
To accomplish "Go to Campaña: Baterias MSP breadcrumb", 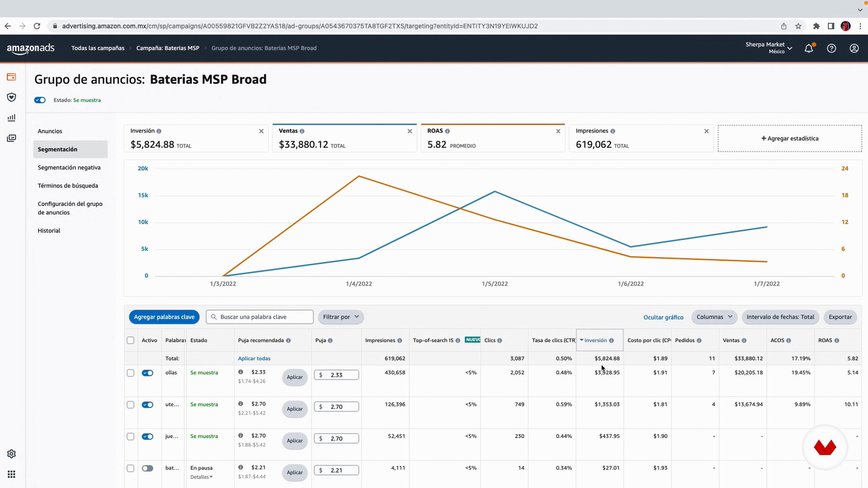I will tap(168, 48).
